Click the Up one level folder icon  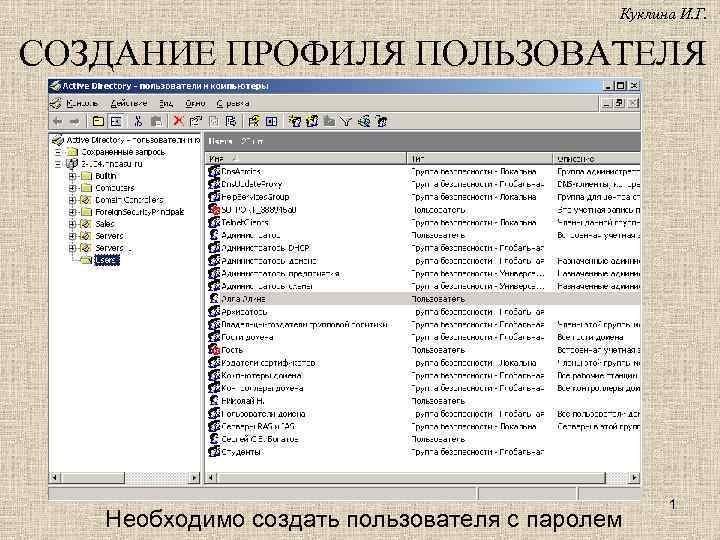click(x=98, y=121)
